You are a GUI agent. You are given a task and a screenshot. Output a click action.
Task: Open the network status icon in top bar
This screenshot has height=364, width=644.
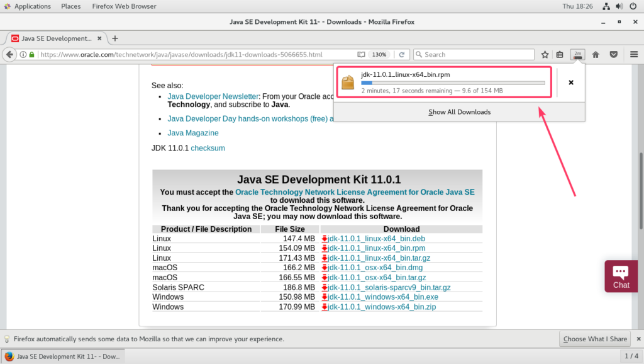[606, 6]
